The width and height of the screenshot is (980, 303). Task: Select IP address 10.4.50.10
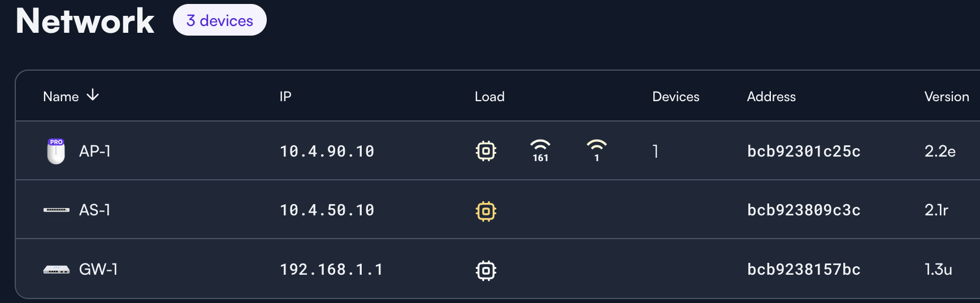327,210
